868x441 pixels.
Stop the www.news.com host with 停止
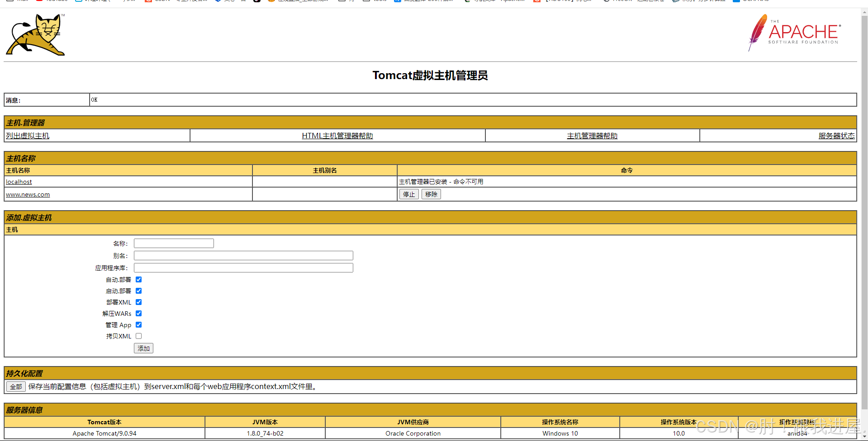[x=409, y=194]
